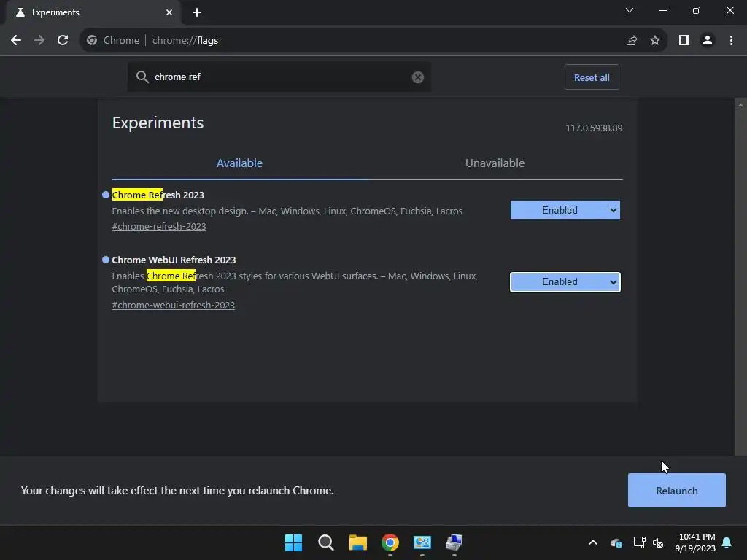747x560 pixels.
Task: Switch to the Available tab
Action: tap(239, 163)
